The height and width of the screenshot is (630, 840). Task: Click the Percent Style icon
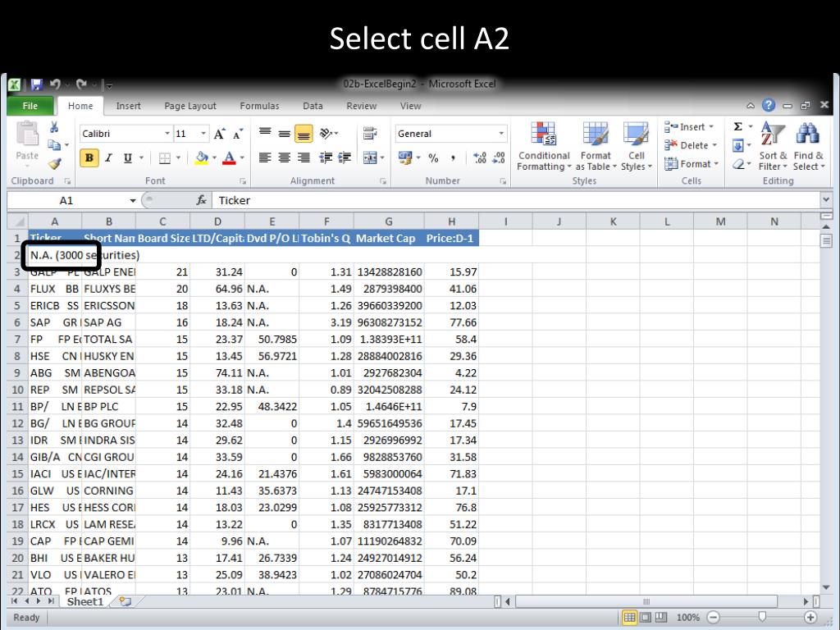433,158
